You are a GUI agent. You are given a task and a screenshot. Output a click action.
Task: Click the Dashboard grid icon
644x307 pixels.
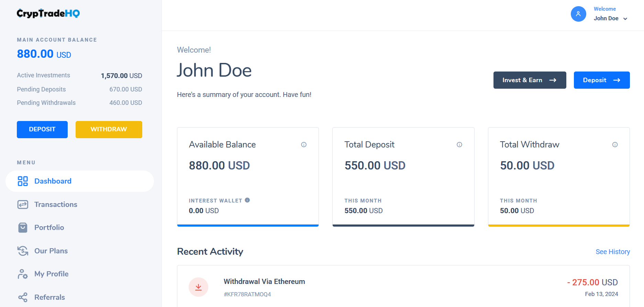pyautogui.click(x=23, y=181)
